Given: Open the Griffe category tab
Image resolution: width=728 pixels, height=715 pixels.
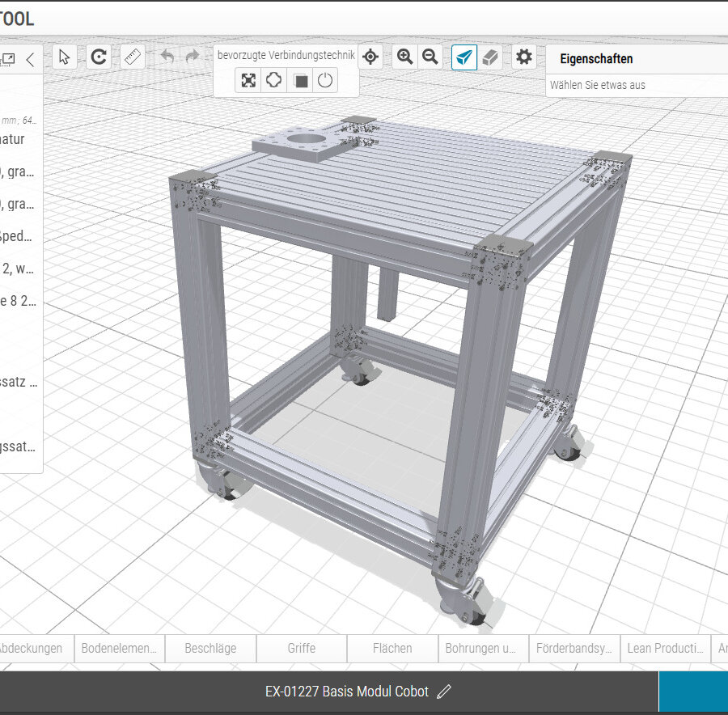Looking at the screenshot, I should coord(302,648).
